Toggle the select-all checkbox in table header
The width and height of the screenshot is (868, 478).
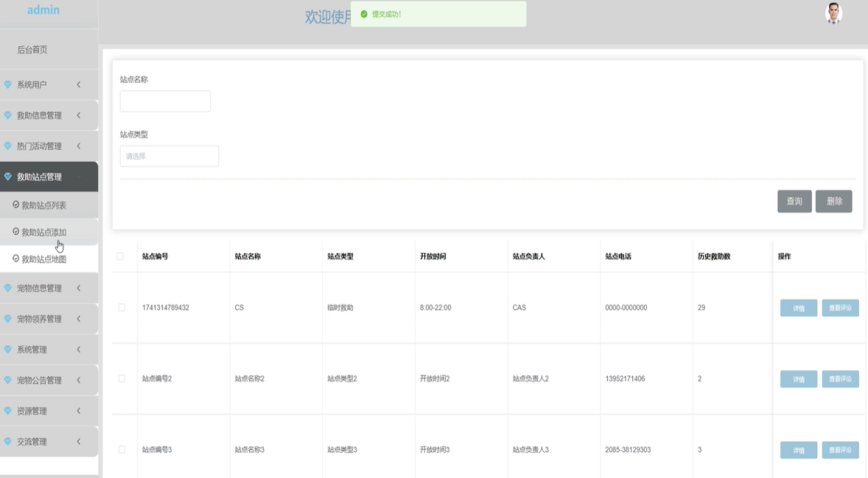click(120, 256)
